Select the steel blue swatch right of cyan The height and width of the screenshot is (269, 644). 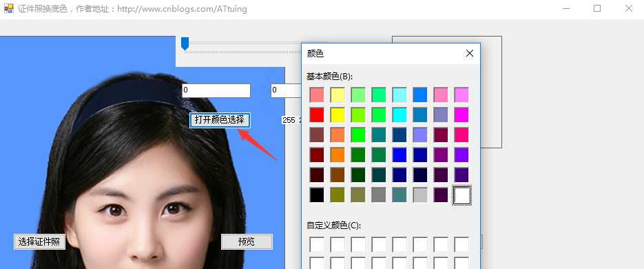click(x=420, y=114)
